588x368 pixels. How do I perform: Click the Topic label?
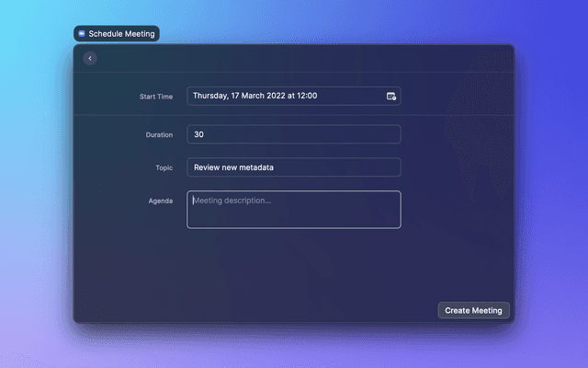coord(164,167)
